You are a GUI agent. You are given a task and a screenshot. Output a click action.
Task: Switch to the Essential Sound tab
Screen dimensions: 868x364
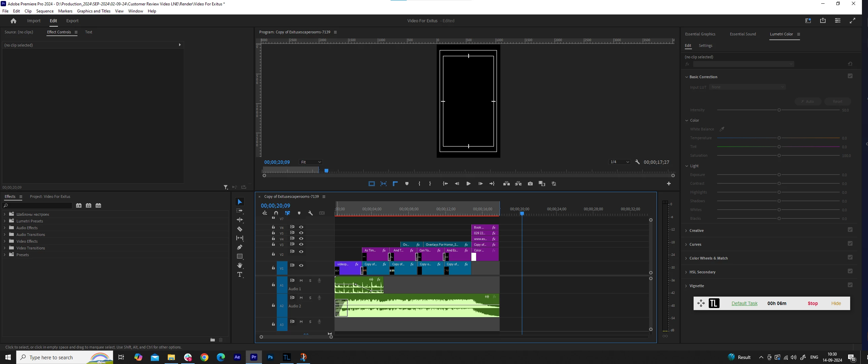coord(742,34)
